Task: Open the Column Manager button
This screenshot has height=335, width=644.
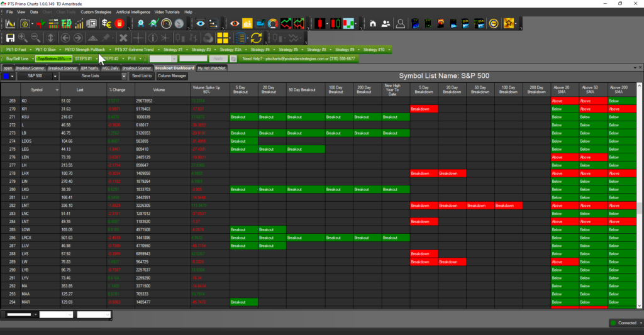Action: point(172,76)
